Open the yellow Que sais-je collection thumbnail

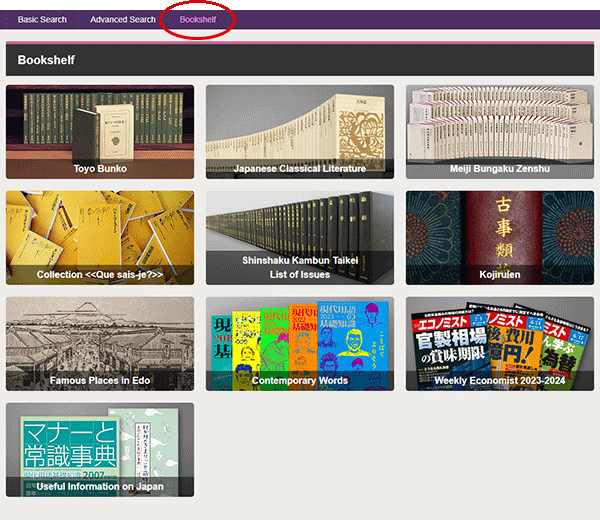pyautogui.click(x=100, y=228)
